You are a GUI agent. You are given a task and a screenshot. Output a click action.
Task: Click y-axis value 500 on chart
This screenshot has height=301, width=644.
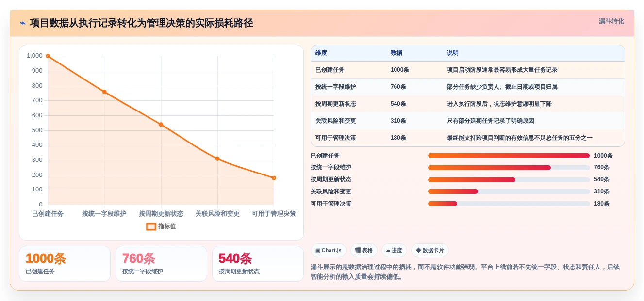point(37,130)
